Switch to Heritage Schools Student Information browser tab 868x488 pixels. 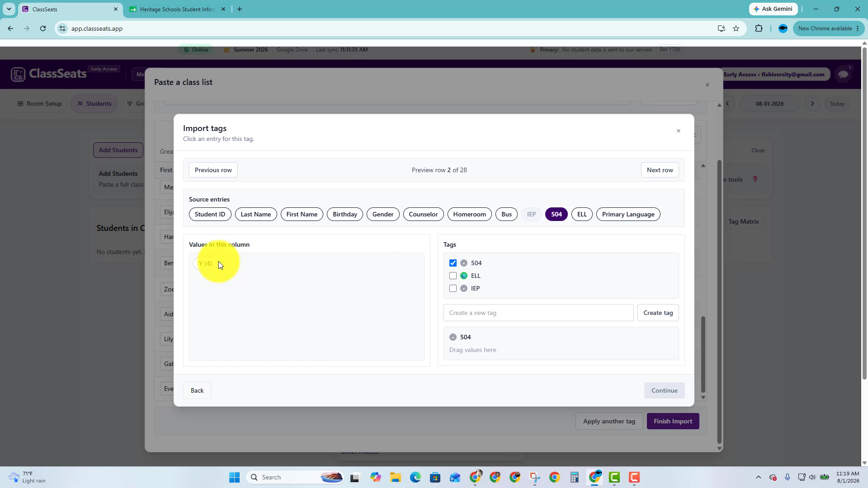(177, 9)
